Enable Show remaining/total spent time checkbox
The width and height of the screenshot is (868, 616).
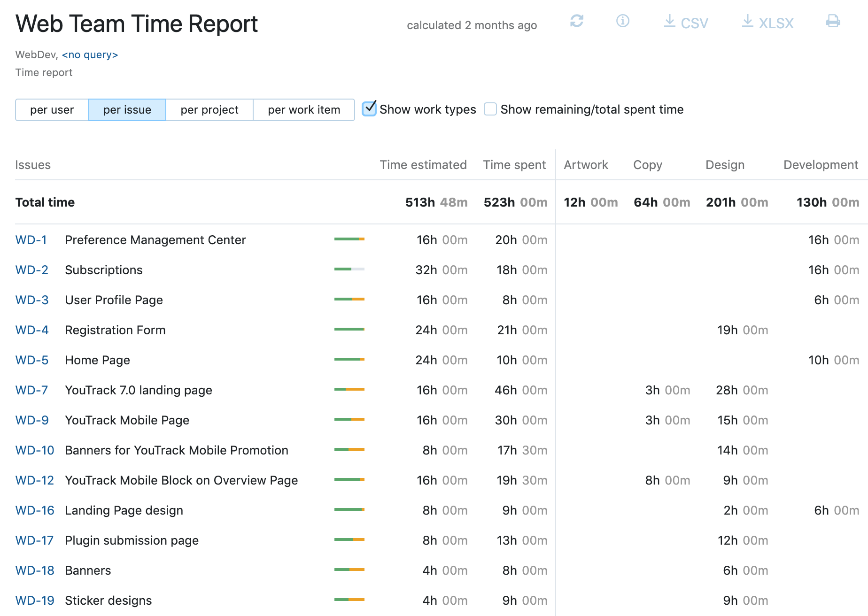[x=490, y=109]
